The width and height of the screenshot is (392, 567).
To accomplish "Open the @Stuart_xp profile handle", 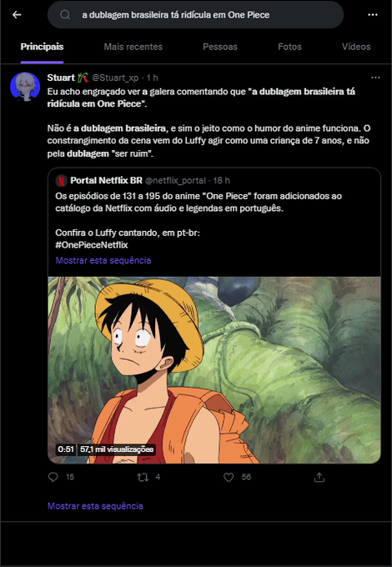I will click(x=115, y=78).
